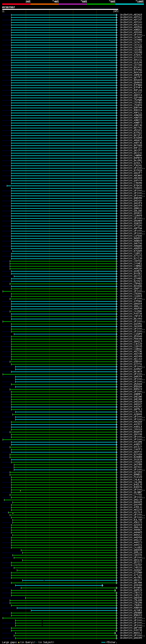Click the arrowhead ending the UniRef100_A8IA18 bar

tap(117, 15)
